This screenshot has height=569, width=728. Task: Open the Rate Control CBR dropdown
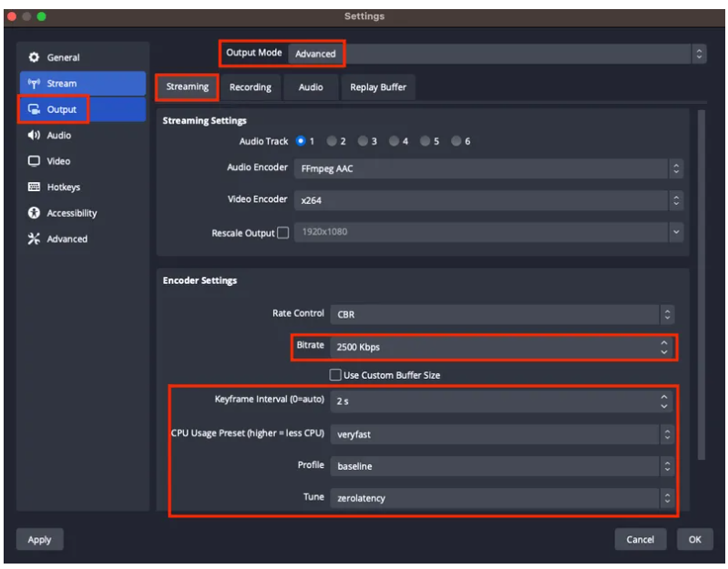(502, 314)
